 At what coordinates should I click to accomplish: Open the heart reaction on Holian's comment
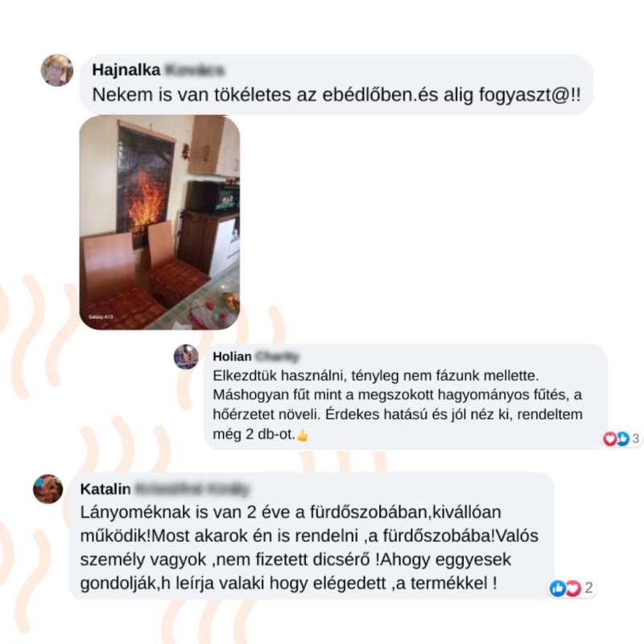pyautogui.click(x=610, y=439)
